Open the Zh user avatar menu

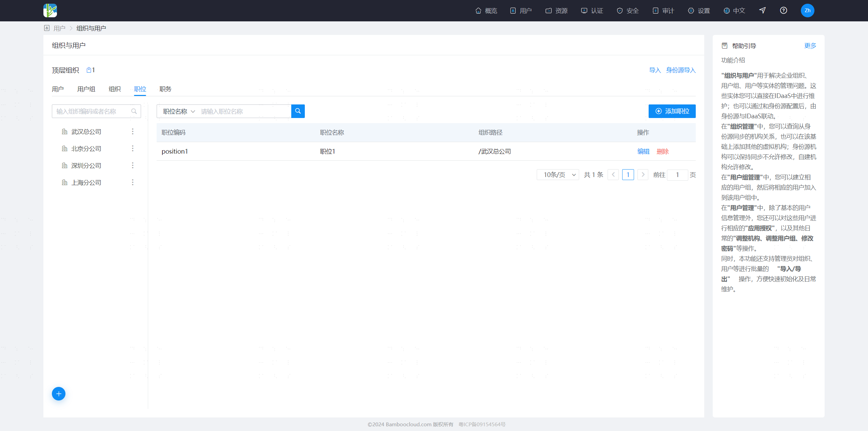807,11
